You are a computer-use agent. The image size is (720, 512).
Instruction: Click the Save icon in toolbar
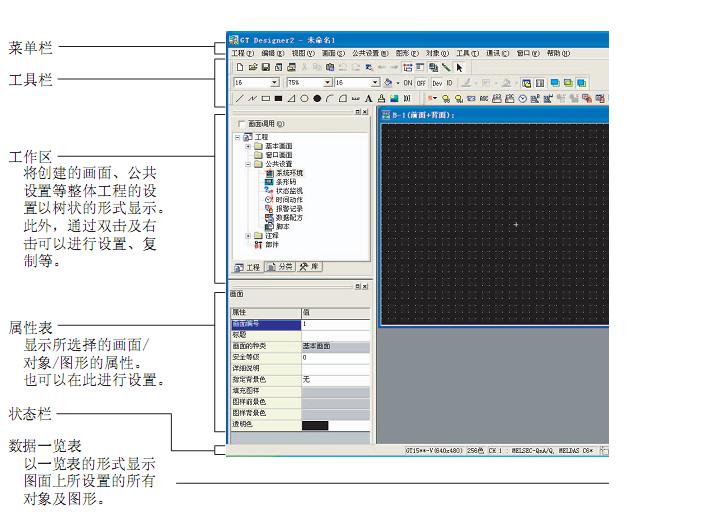(265, 67)
